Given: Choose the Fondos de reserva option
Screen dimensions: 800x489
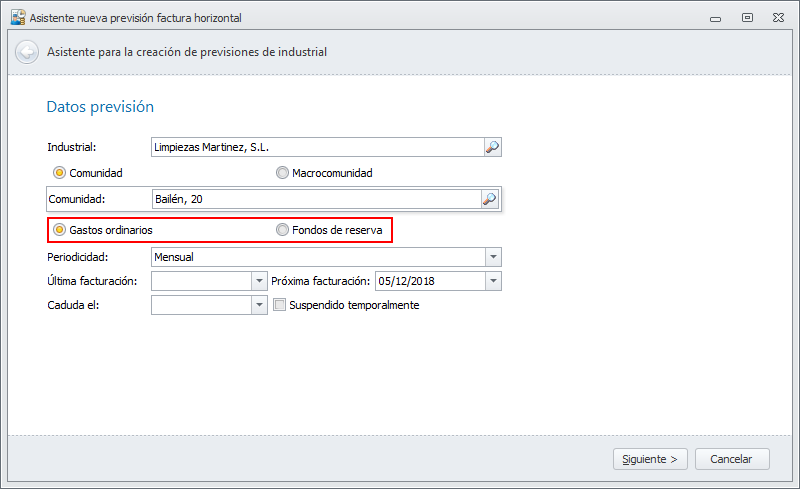Looking at the screenshot, I should tap(282, 230).
